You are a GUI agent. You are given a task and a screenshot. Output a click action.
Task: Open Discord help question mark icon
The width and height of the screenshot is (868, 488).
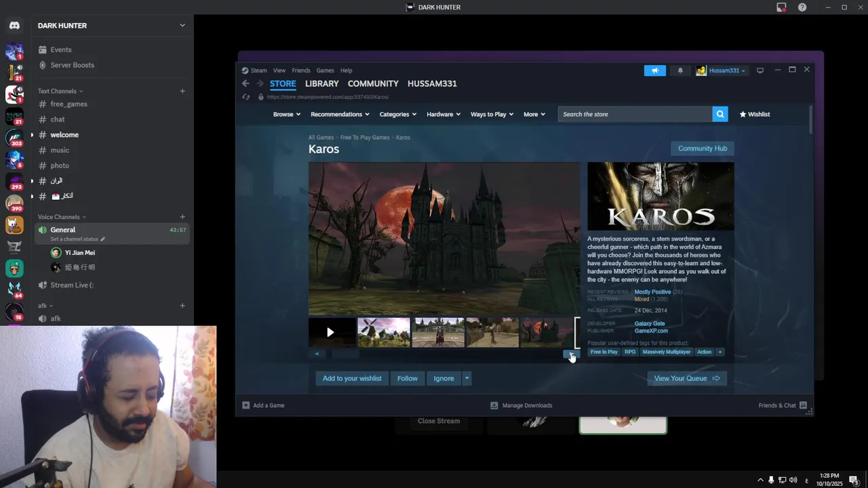tap(802, 7)
